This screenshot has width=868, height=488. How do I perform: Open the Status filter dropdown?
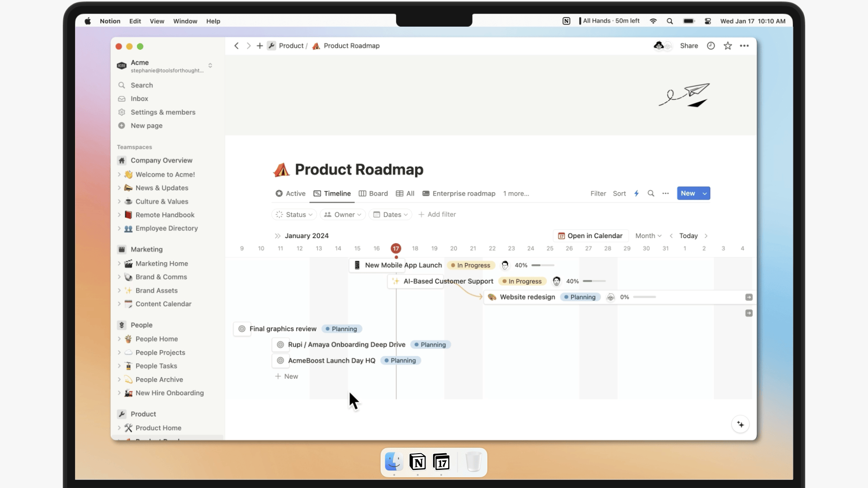tap(294, 215)
